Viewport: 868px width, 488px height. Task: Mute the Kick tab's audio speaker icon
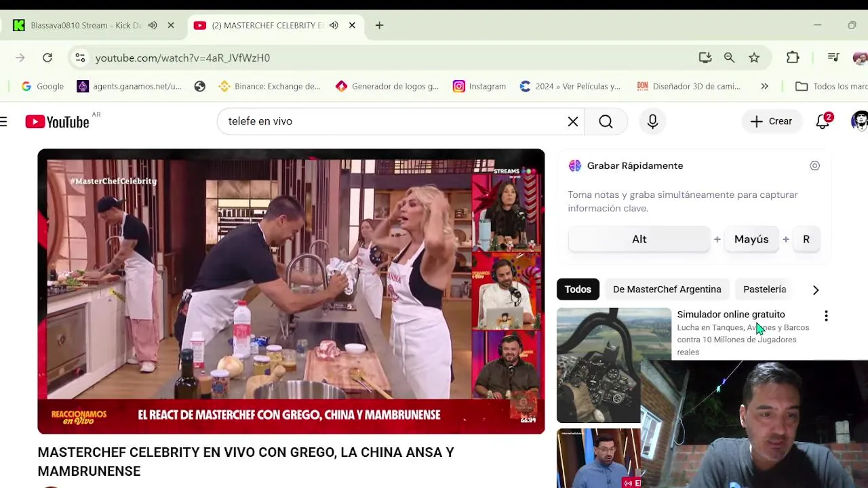[x=153, y=25]
